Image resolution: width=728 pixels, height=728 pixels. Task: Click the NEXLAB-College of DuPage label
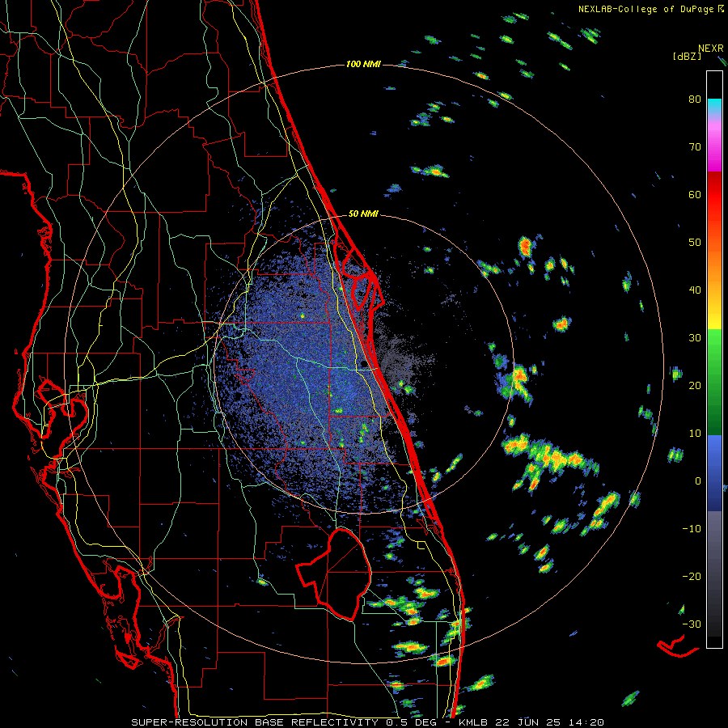(x=650, y=9)
